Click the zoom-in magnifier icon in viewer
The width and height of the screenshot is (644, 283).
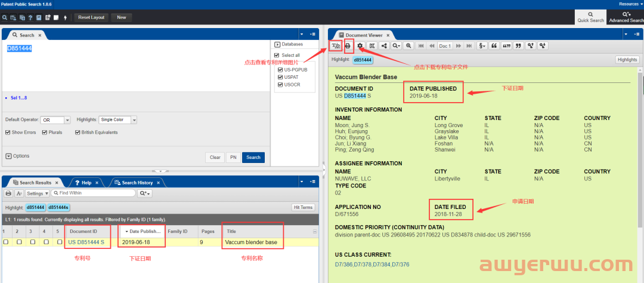[408, 45]
